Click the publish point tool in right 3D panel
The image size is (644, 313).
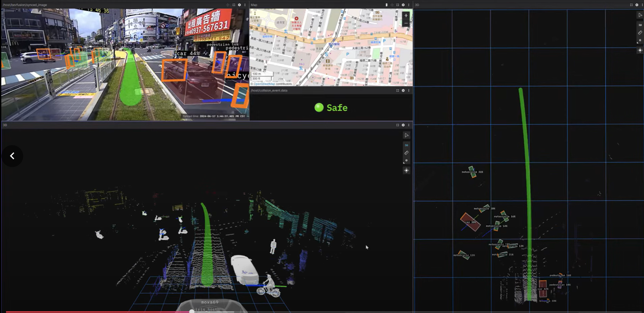(640, 40)
